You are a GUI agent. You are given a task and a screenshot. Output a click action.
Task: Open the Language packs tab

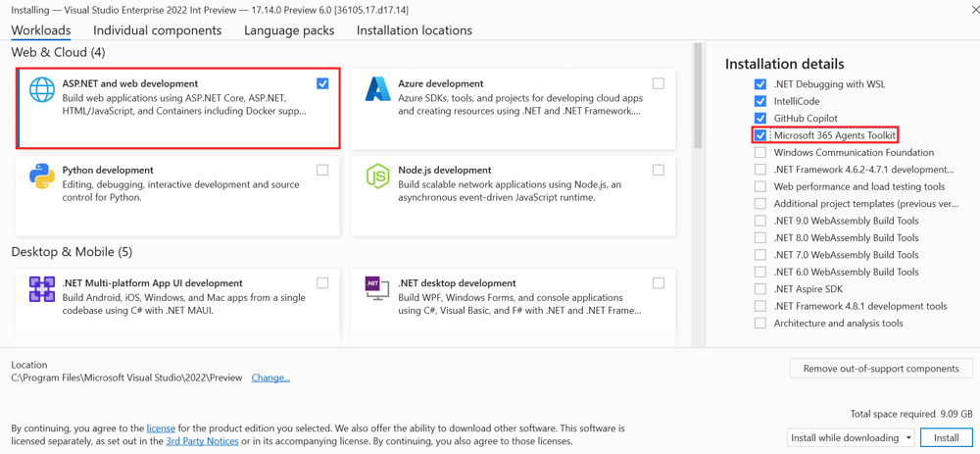(x=289, y=30)
